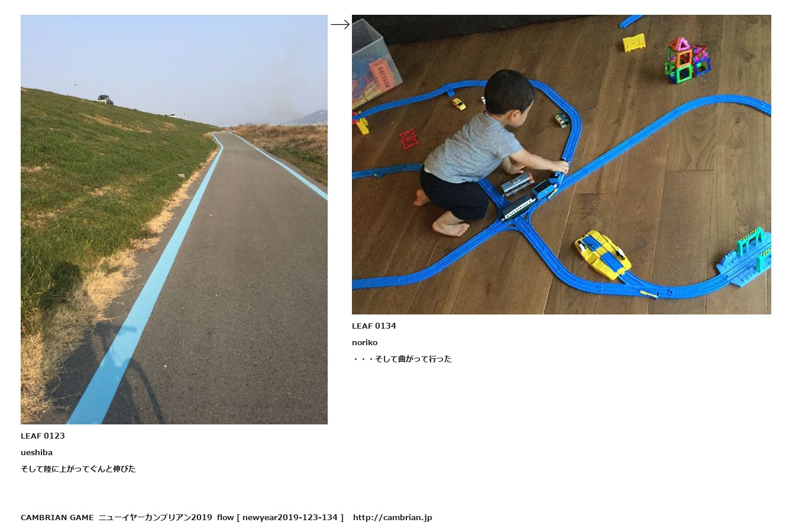
Task: Open the riverside path photo
Action: (x=174, y=219)
